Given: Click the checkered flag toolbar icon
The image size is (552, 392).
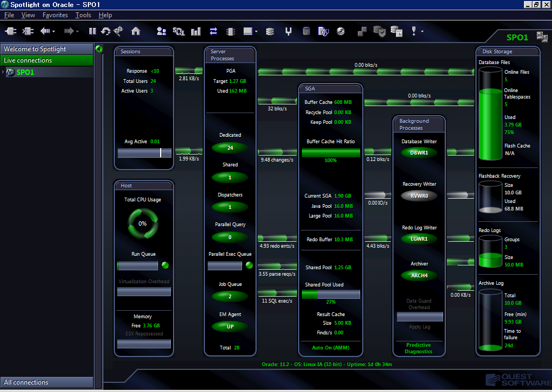Looking at the screenshot, I should (118, 31).
